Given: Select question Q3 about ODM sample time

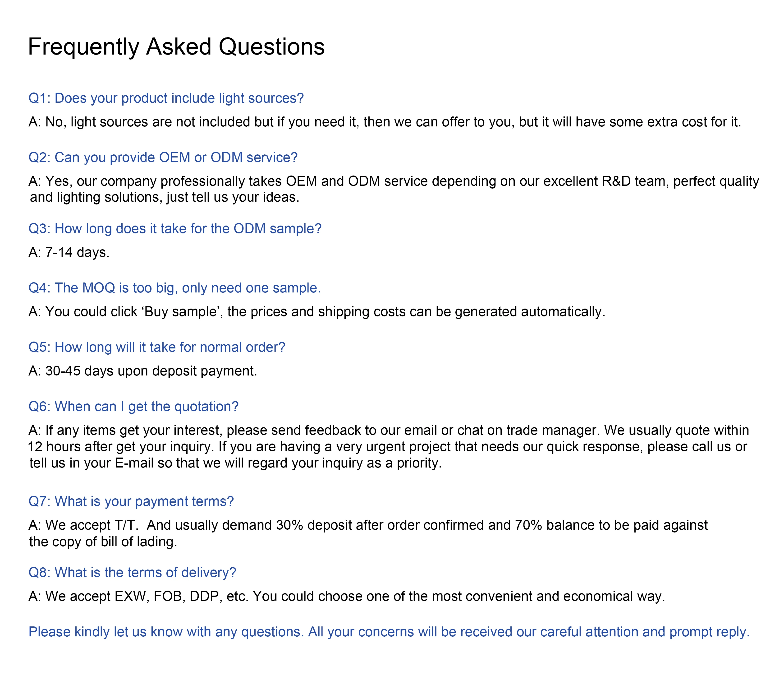Looking at the screenshot, I should pyautogui.click(x=175, y=229).
